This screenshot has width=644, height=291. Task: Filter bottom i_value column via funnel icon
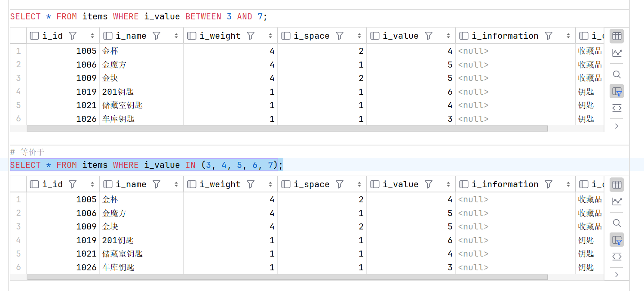[x=429, y=184]
